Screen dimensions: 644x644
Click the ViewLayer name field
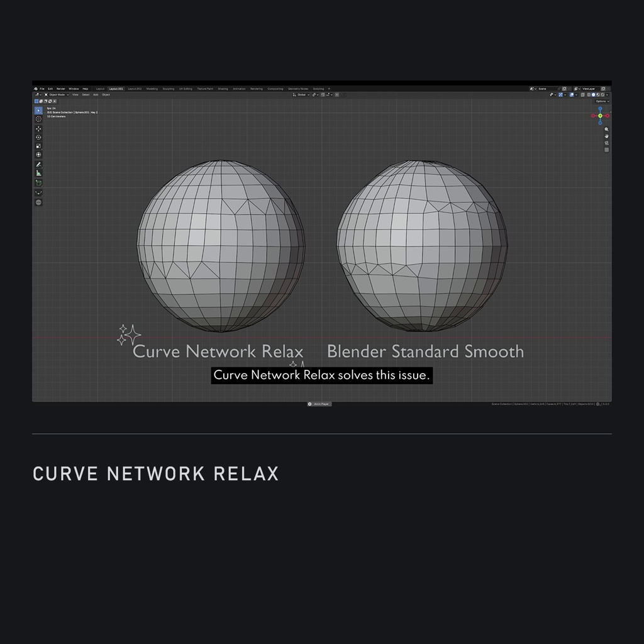point(591,89)
